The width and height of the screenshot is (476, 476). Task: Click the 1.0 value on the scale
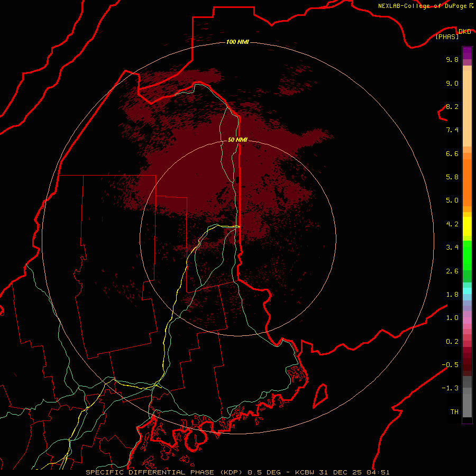pos(452,318)
